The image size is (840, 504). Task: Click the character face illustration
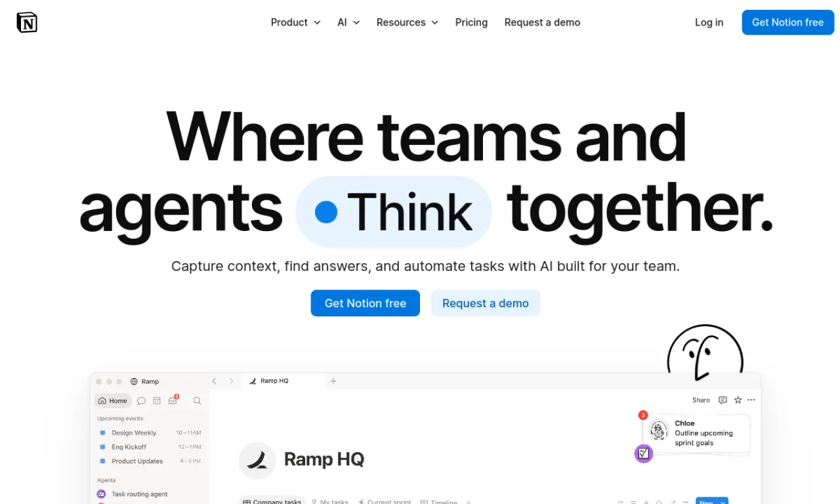pyautogui.click(x=705, y=352)
